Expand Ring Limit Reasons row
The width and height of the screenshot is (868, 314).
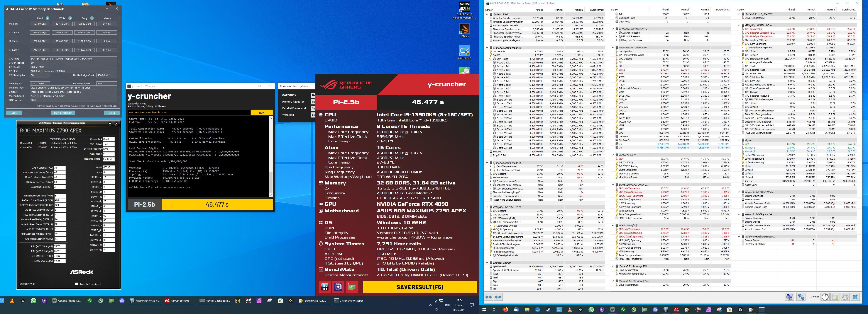point(617,40)
